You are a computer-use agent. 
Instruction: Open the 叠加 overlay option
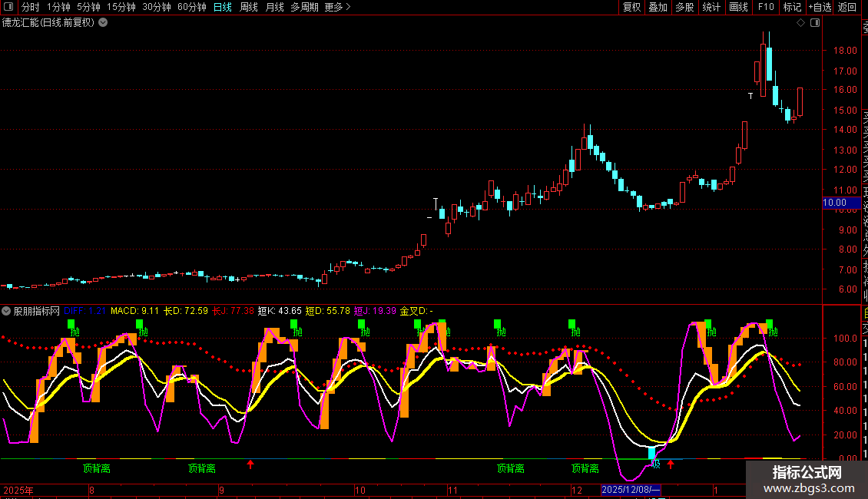click(x=658, y=7)
